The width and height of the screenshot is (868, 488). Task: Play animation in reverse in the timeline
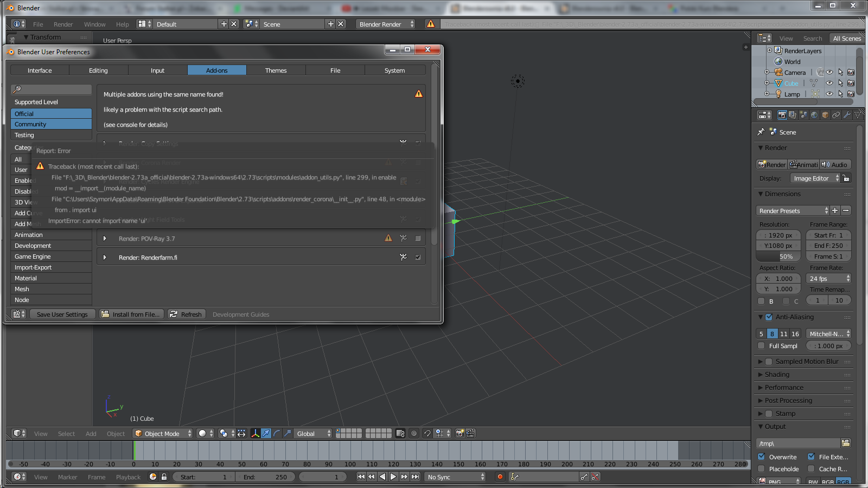point(382,477)
